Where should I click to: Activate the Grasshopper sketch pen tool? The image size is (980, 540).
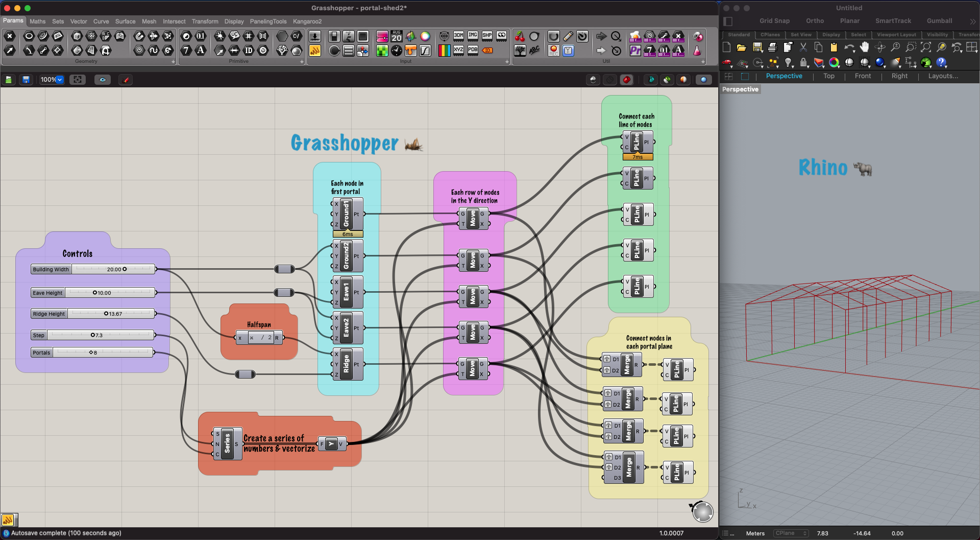click(x=126, y=80)
